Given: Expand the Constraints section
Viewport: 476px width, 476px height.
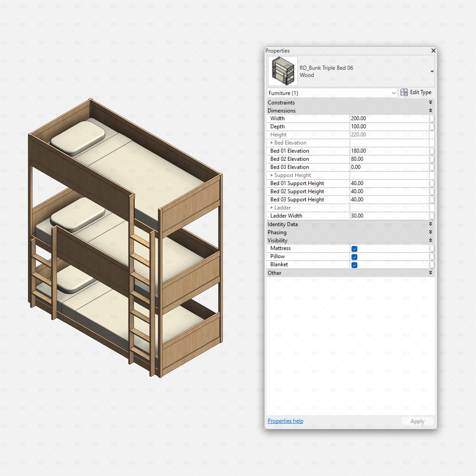Looking at the screenshot, I should [431, 103].
